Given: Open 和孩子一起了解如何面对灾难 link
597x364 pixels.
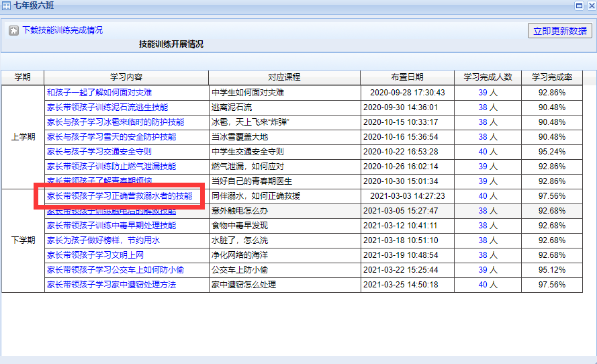Looking at the screenshot, I should [99, 93].
